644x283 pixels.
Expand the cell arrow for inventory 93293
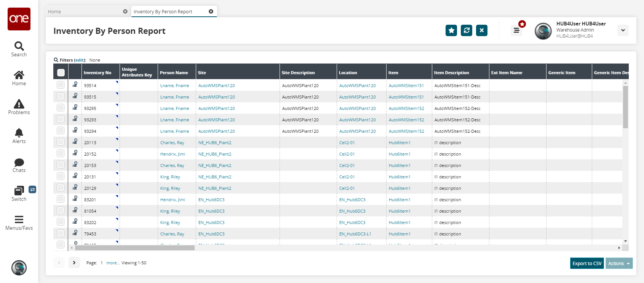(117, 116)
